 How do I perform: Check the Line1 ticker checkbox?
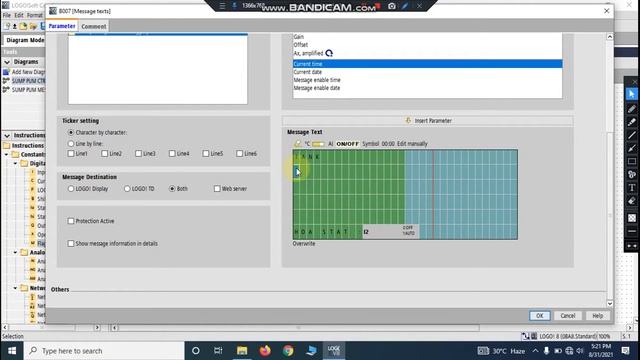(71, 153)
